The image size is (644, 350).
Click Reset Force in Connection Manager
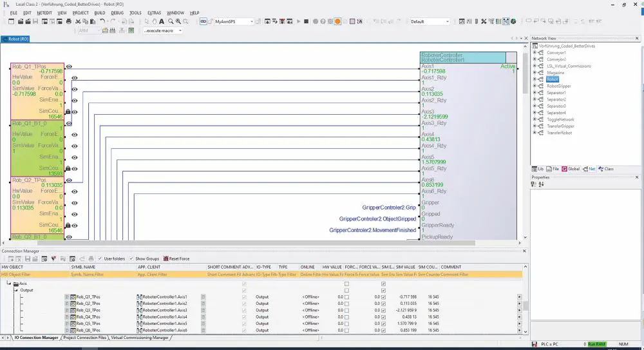pos(176,258)
